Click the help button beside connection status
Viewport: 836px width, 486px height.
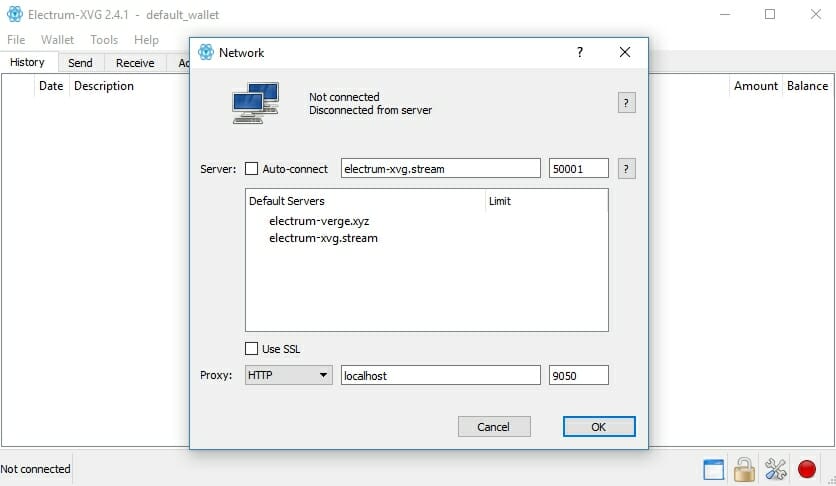point(626,102)
